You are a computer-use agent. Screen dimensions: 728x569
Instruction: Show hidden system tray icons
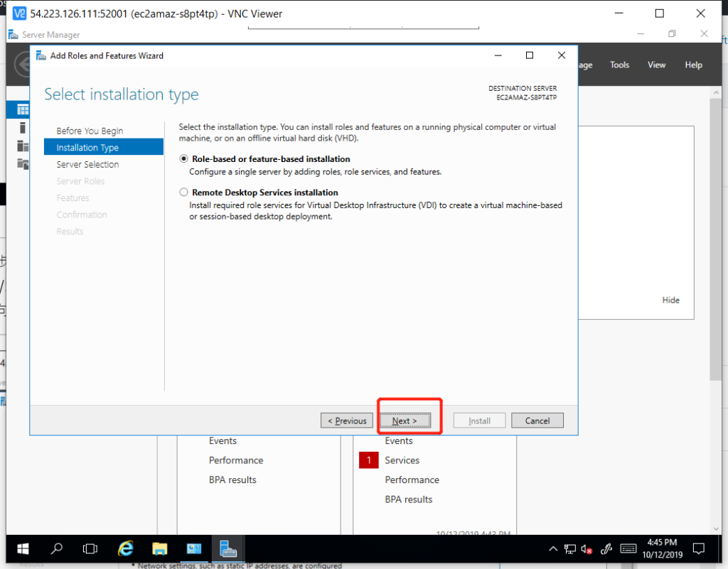click(553, 548)
